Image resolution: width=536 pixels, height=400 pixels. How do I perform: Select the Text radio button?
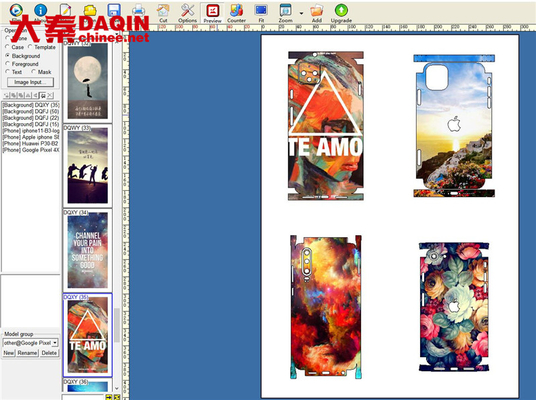(x=14, y=72)
